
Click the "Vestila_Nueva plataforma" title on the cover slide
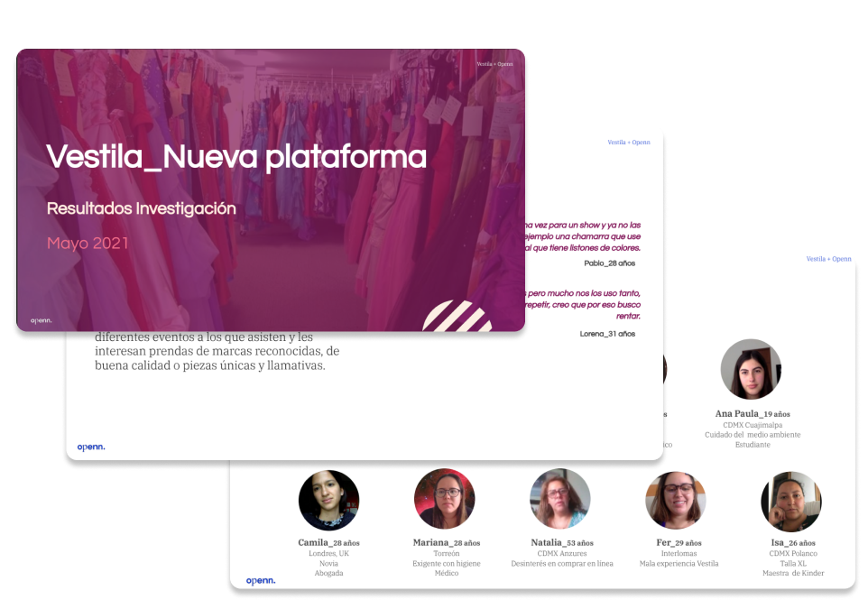[236, 157]
